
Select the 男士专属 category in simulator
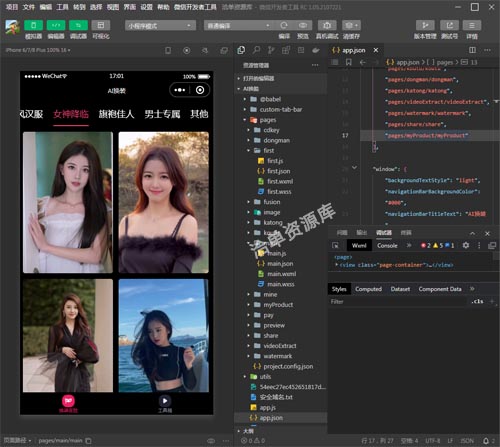(162, 114)
